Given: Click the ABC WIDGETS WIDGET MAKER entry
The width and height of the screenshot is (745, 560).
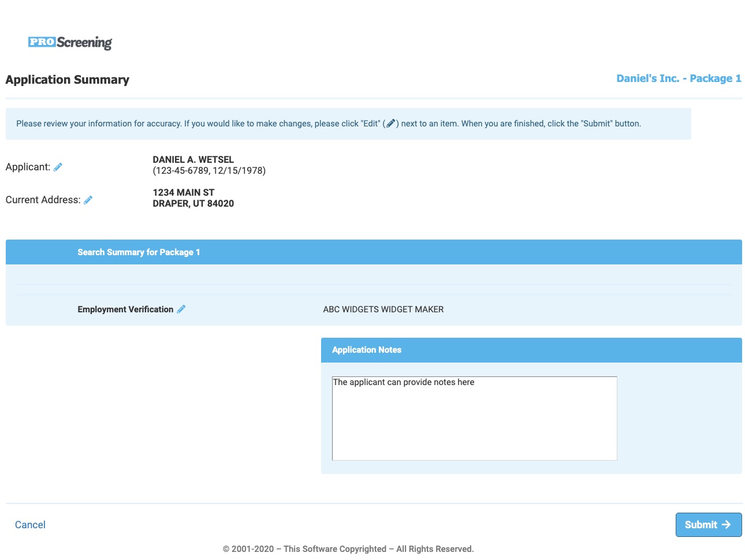Looking at the screenshot, I should [x=383, y=309].
